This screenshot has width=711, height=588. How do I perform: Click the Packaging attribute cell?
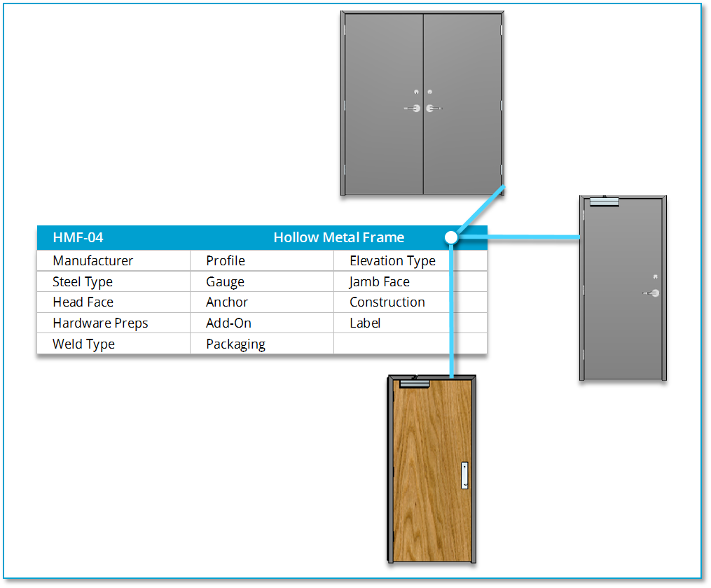tap(235, 344)
